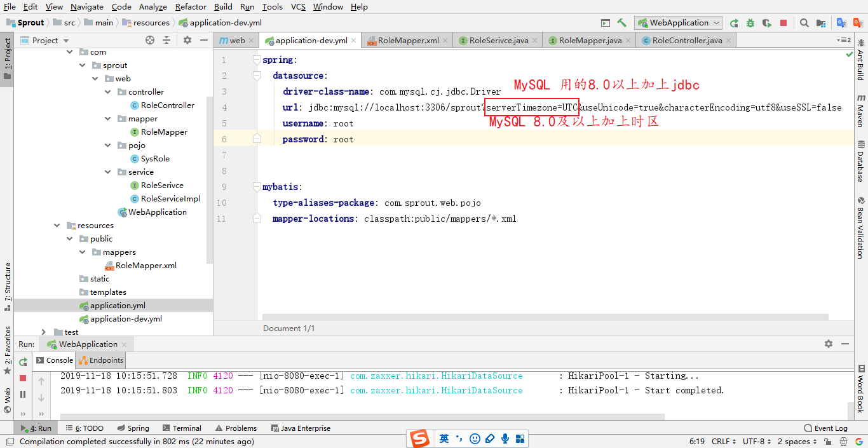This screenshot has width=868, height=448.
Task: Pause output in the Run panel
Action: tap(23, 394)
